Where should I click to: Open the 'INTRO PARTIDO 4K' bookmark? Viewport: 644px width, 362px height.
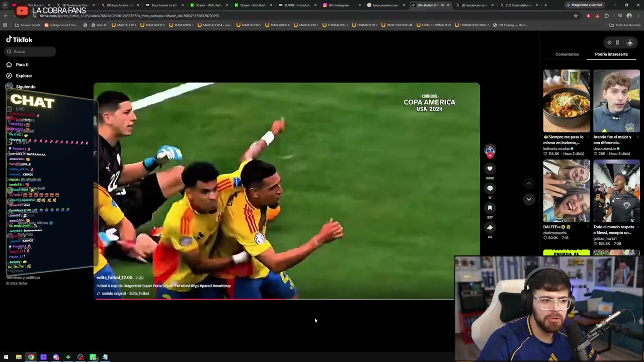[x=397, y=25]
